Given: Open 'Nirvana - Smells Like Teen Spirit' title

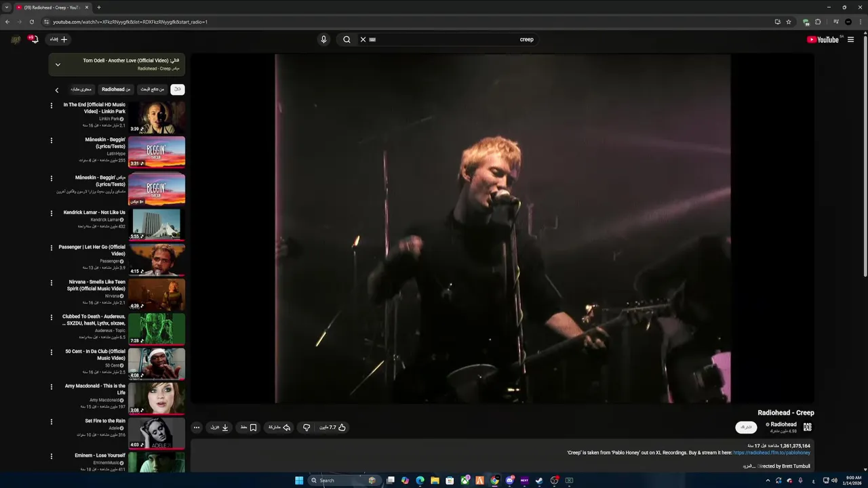Looking at the screenshot, I should click(x=96, y=285).
